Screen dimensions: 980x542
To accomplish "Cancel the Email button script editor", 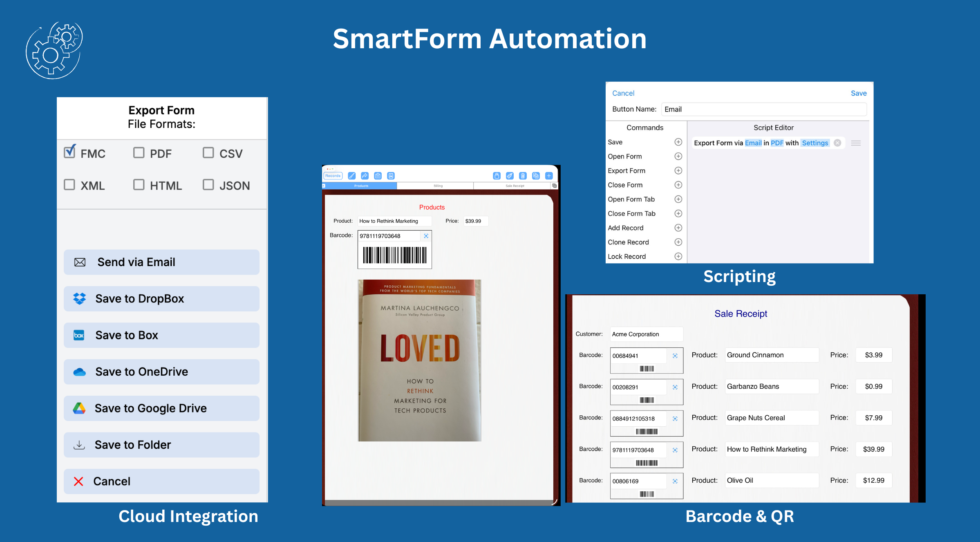I will 623,93.
